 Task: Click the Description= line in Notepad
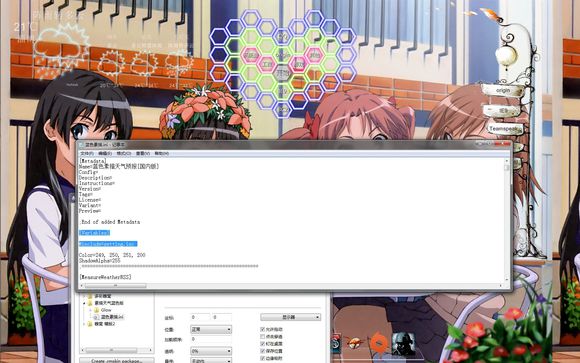(x=95, y=178)
